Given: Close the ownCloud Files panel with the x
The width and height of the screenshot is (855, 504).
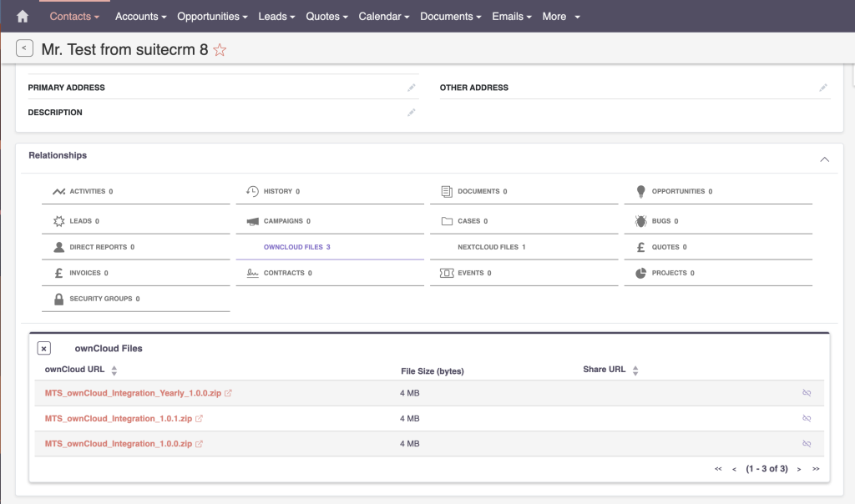Looking at the screenshot, I should click(43, 348).
